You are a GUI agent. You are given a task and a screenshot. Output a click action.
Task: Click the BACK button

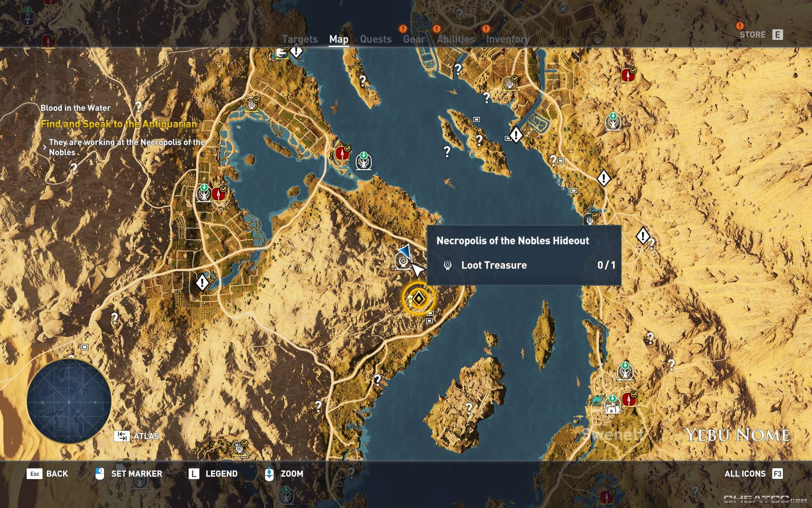(47, 474)
